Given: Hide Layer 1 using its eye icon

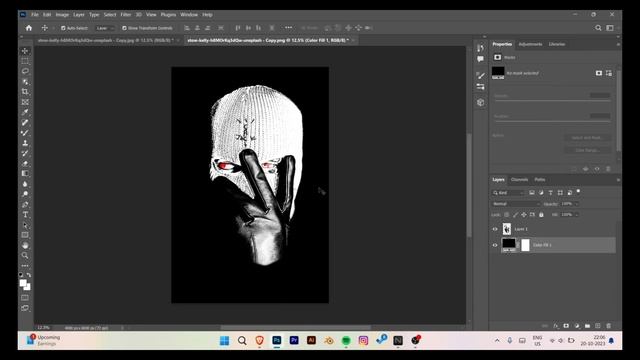Looking at the screenshot, I should coord(495,229).
